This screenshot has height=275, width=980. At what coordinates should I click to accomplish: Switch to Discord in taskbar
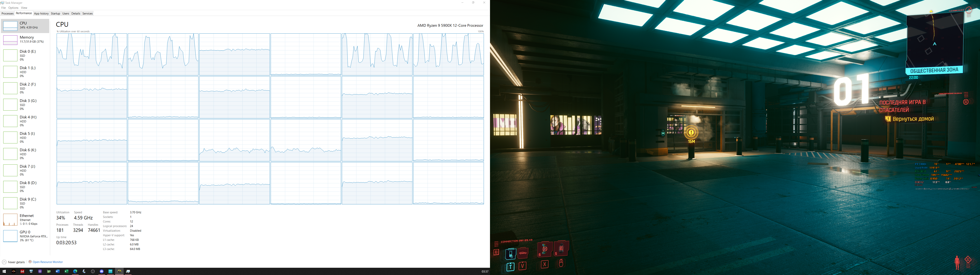[x=102, y=271]
